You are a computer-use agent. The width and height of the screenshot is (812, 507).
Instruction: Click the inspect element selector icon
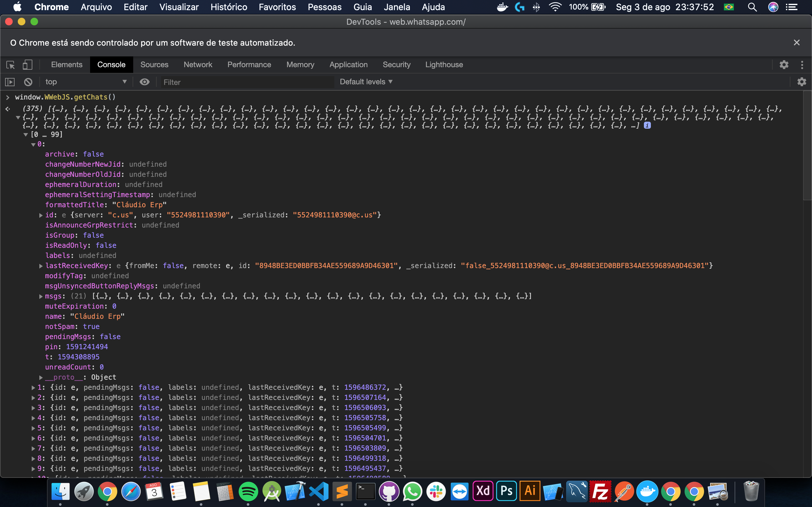click(10, 65)
